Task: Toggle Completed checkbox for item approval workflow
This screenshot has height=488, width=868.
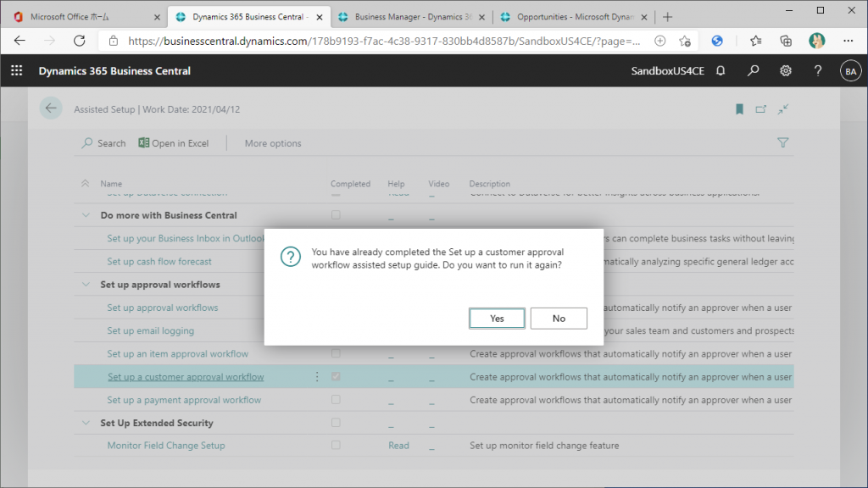Action: point(336,353)
